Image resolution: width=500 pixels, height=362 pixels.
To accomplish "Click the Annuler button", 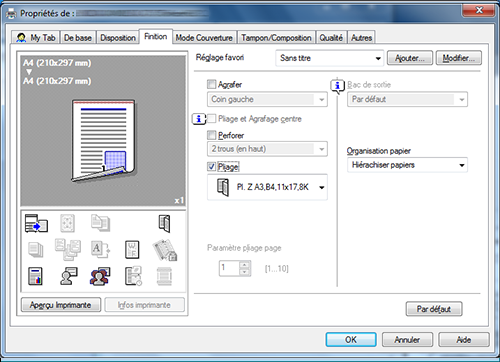I will pyautogui.click(x=407, y=340).
